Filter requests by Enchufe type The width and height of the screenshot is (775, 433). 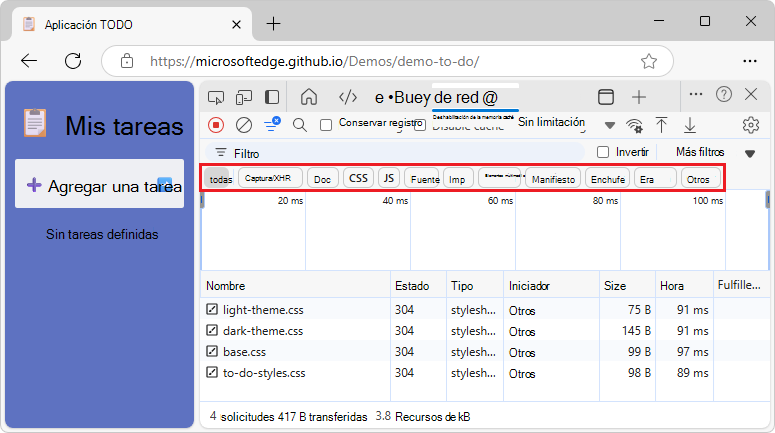(x=607, y=179)
